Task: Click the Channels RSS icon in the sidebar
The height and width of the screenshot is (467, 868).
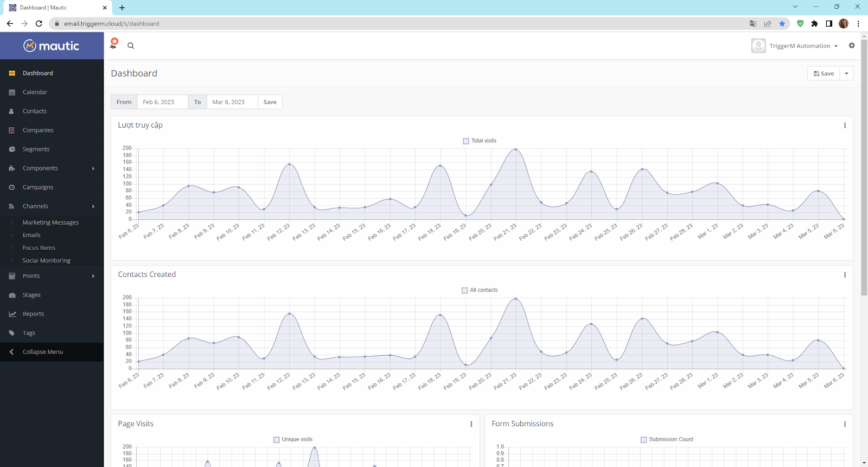Action: click(12, 206)
